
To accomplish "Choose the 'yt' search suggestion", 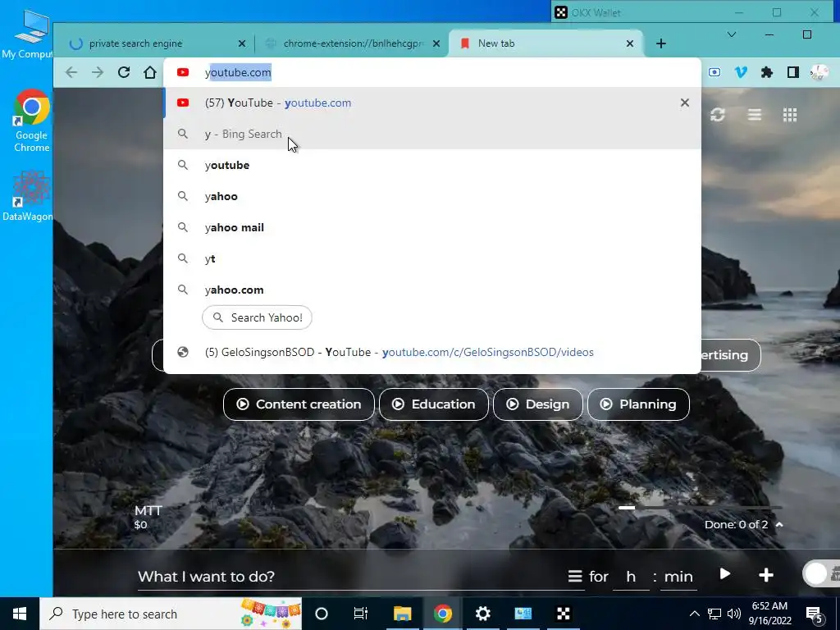I will click(x=432, y=258).
